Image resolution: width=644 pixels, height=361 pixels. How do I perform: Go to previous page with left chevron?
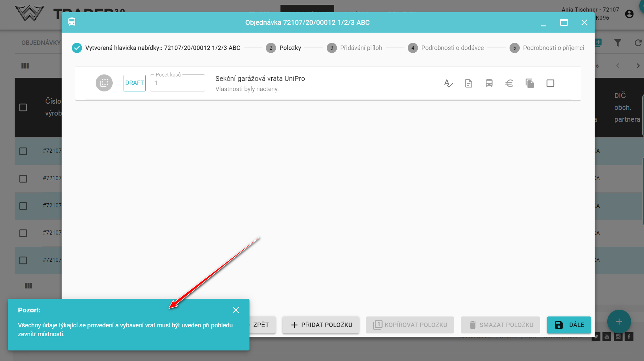(x=618, y=66)
